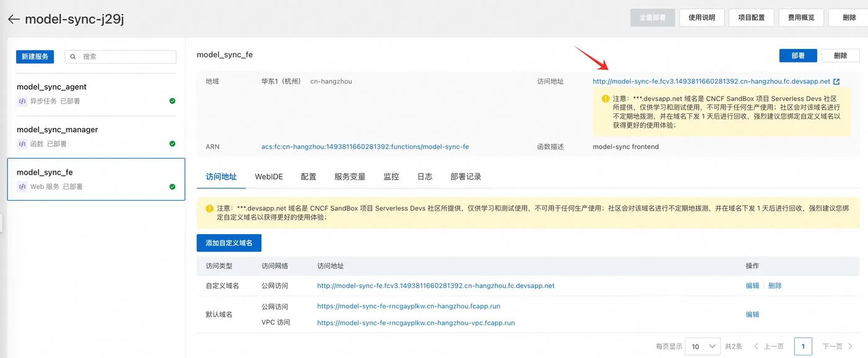This screenshot has width=868, height=358.
Task: Go back using the left arrow icon
Action: pyautogui.click(x=14, y=19)
